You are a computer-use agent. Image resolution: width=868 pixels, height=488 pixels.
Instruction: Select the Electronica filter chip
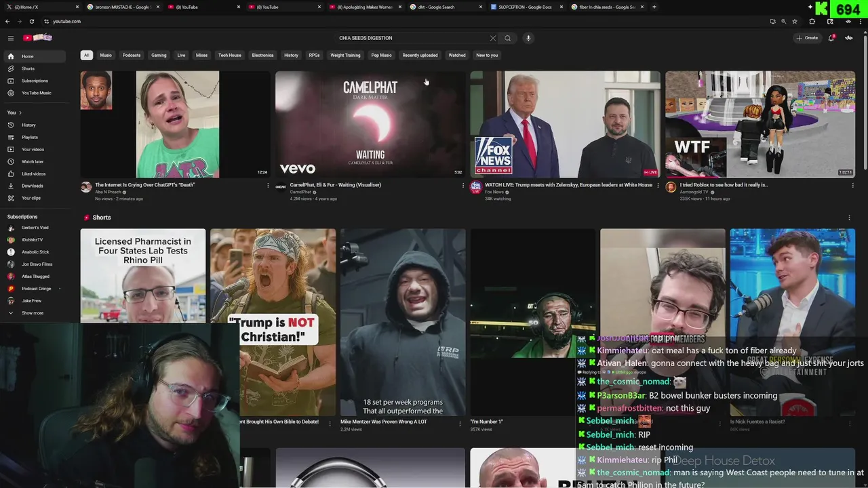click(262, 55)
